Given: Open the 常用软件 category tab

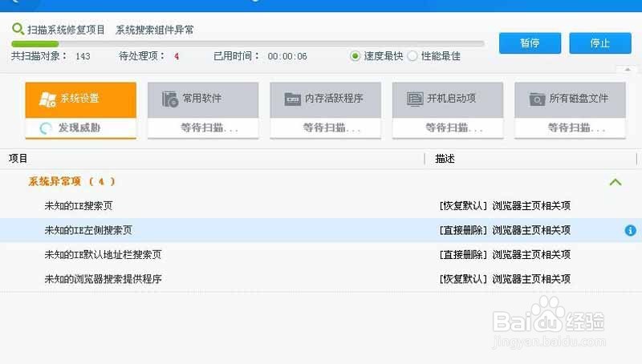Looking at the screenshot, I should click(203, 99).
